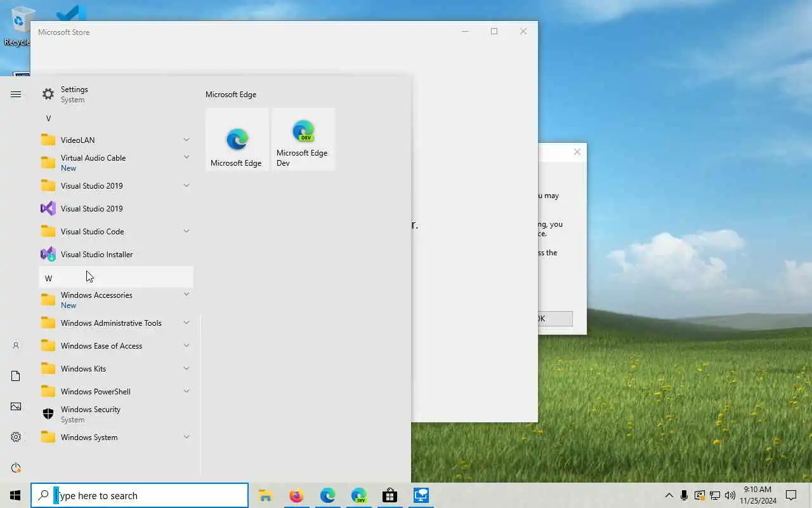
Task: Click the OK button in the dialog
Action: pyautogui.click(x=555, y=319)
